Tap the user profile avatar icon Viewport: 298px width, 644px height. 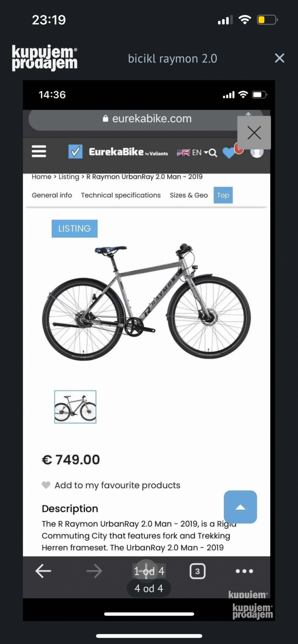(x=257, y=152)
